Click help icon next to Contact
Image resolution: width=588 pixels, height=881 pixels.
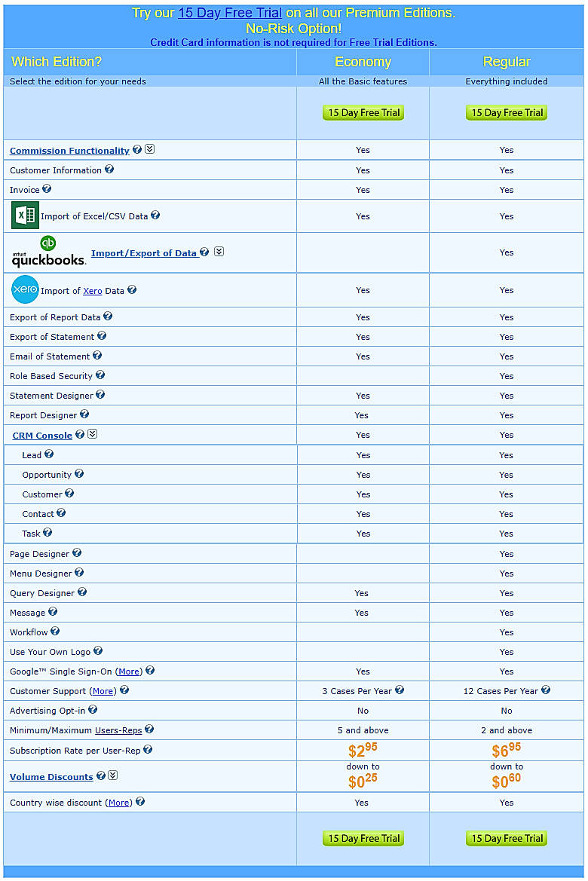click(61, 513)
